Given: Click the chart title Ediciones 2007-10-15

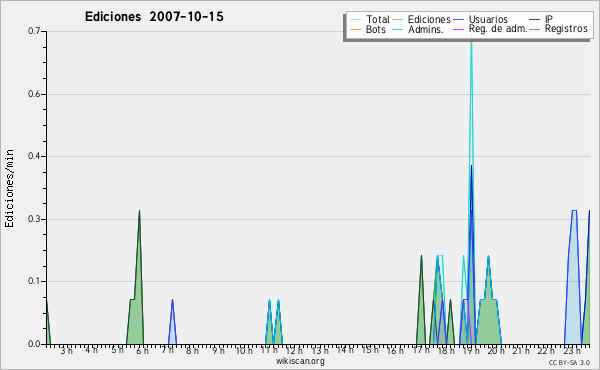Looking at the screenshot, I should point(154,17).
